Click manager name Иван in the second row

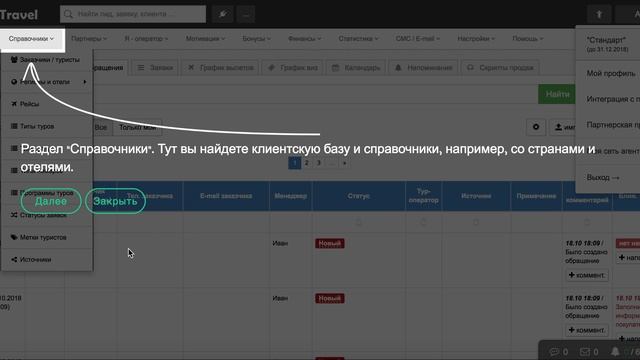point(280,298)
